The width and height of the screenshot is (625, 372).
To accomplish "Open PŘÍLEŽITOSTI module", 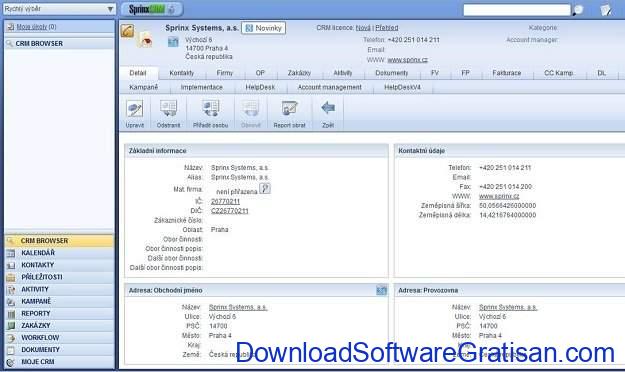I will (x=59, y=277).
